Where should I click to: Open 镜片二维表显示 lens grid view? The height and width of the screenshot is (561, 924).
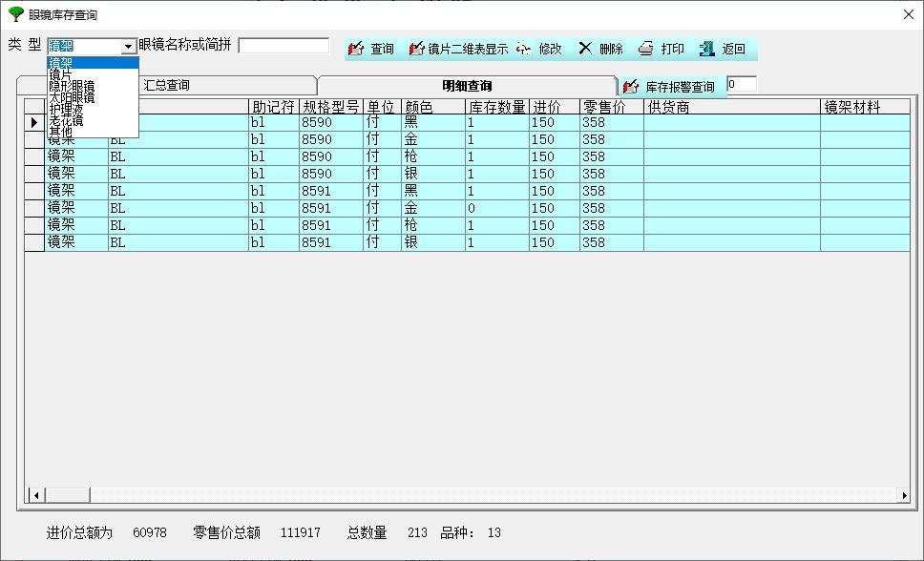pos(458,49)
